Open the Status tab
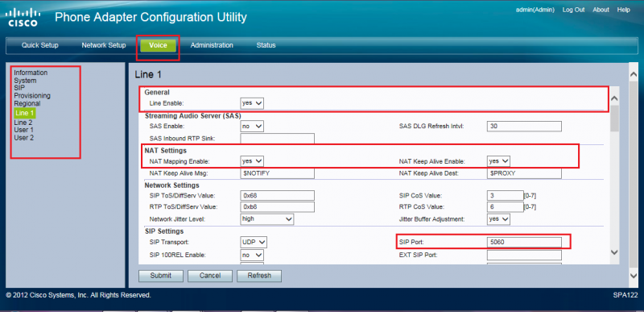 pos(266,45)
